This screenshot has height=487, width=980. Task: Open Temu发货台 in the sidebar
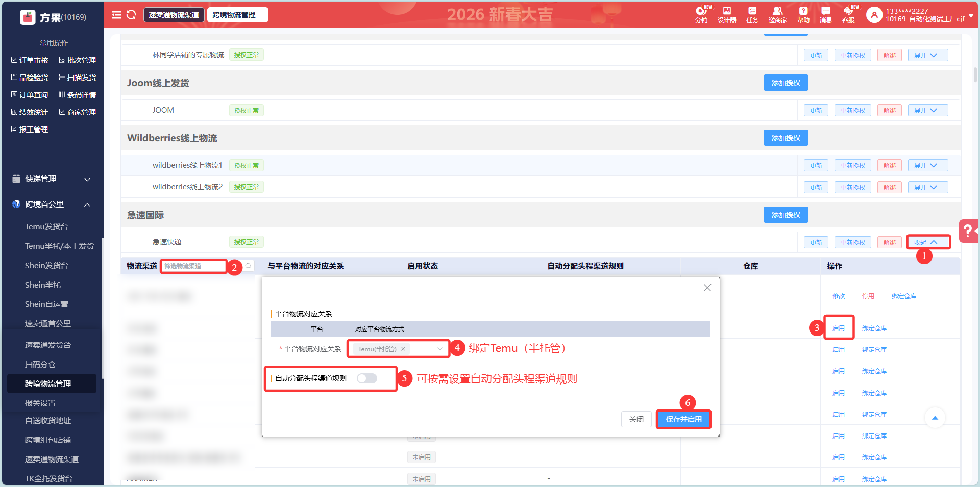tap(46, 226)
